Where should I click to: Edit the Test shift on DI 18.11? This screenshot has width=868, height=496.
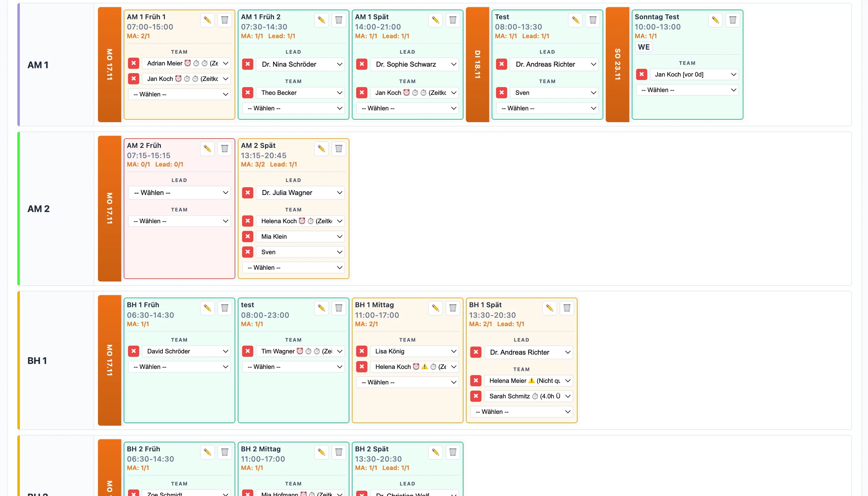(x=575, y=20)
